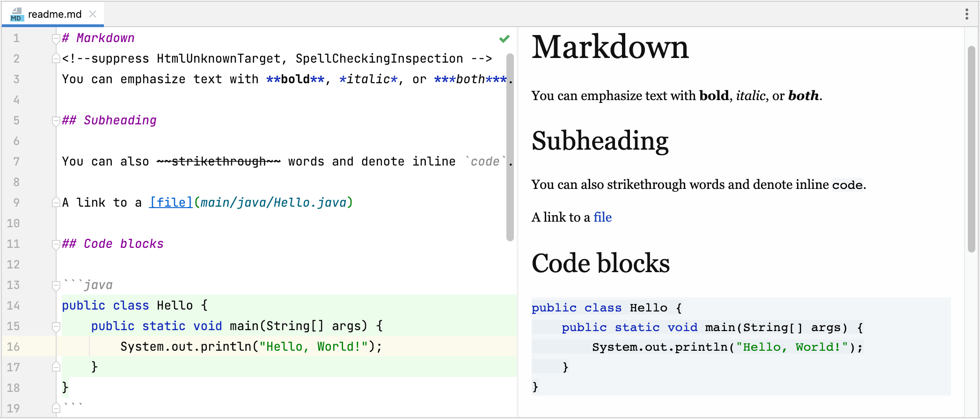Place cursor on '# Markdown' heading in editor
980x419 pixels.
point(98,38)
